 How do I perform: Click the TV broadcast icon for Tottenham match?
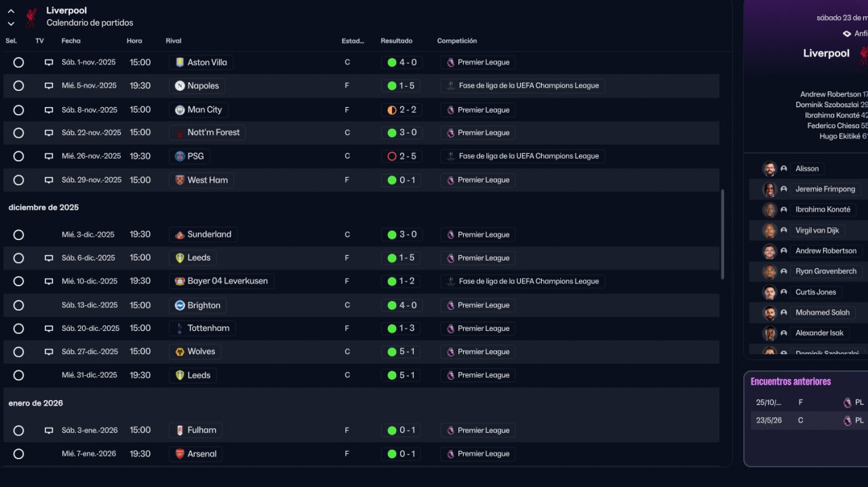(x=49, y=328)
